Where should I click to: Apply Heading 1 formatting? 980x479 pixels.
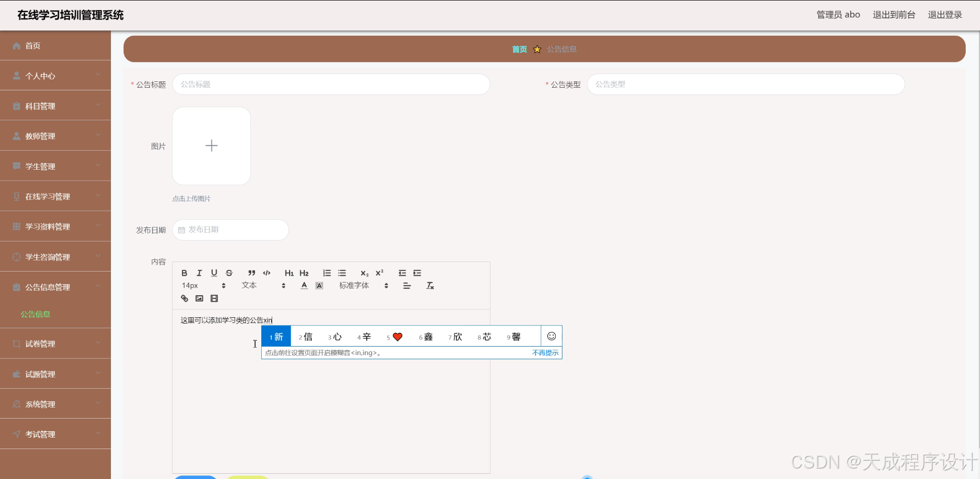pos(289,273)
